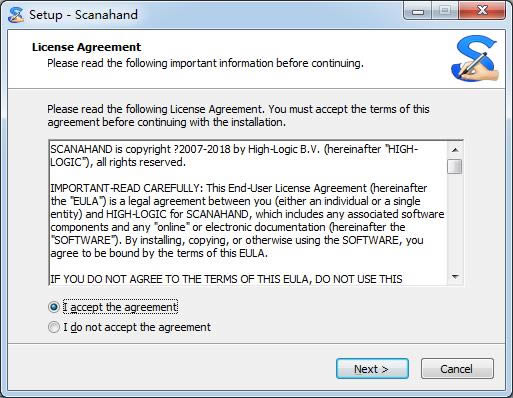This screenshot has height=398, width=513.
Task: Click the "IMPORTANT-READ CAREFULLY" paragraph in the license
Action: coord(247,221)
